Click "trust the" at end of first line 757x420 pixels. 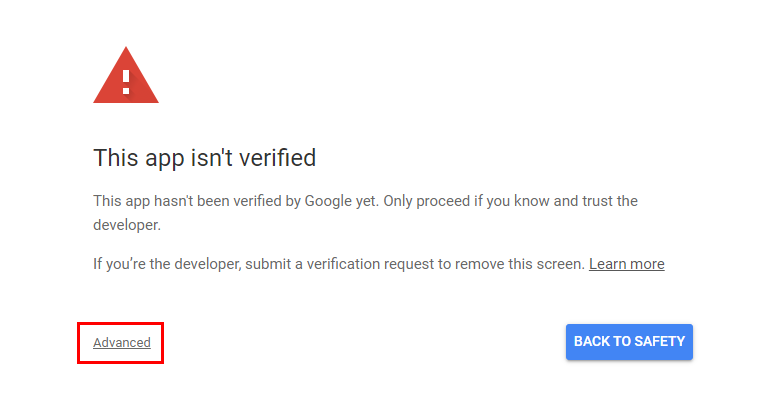610,201
